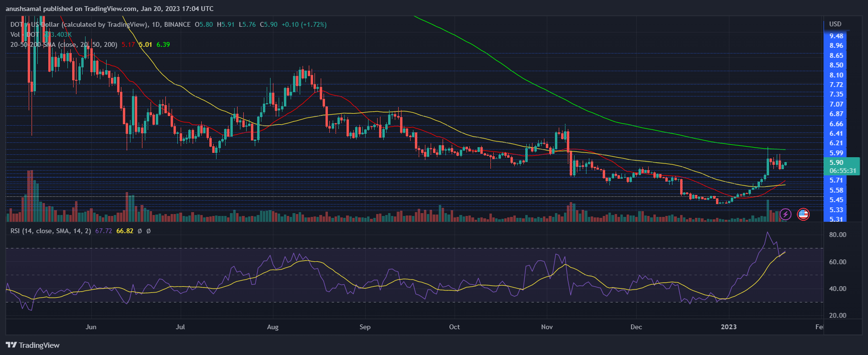Select the 20-50-200-SMA indicator label
The height and width of the screenshot is (355, 868).
[64, 44]
